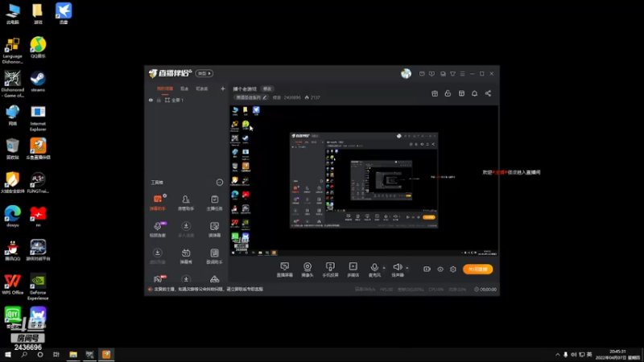Open Steam desktop shortcut
This screenshot has width=644, height=362.
click(38, 81)
